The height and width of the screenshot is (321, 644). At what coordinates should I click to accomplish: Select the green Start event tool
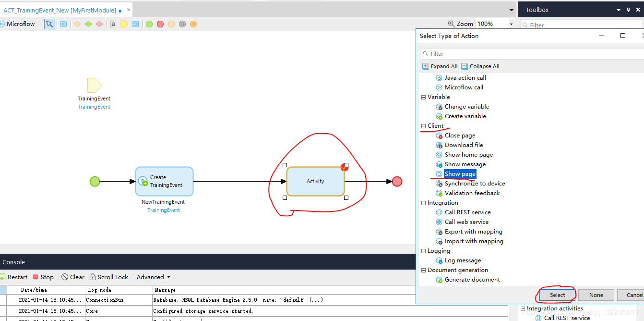[x=149, y=24]
